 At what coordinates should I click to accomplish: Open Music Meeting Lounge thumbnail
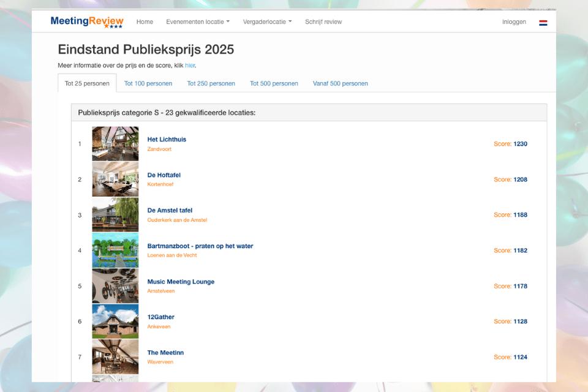point(115,286)
